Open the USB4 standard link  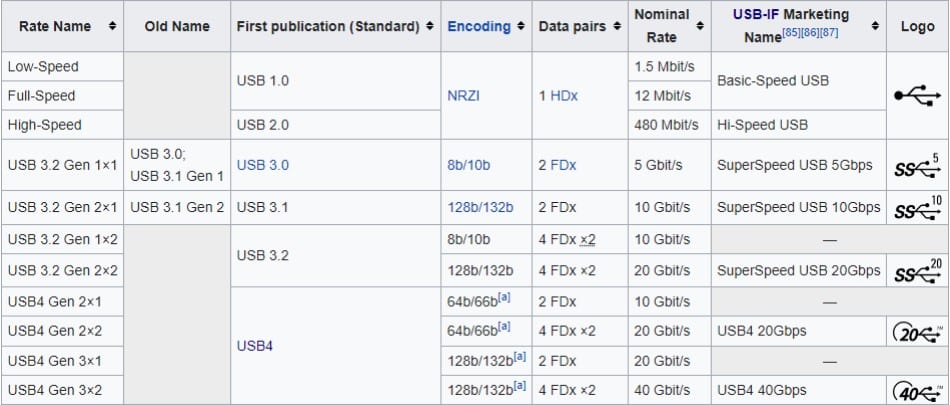click(254, 346)
